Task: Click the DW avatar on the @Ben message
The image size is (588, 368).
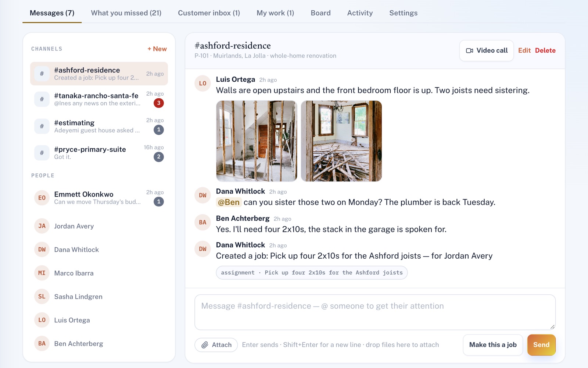Action: coord(202,195)
